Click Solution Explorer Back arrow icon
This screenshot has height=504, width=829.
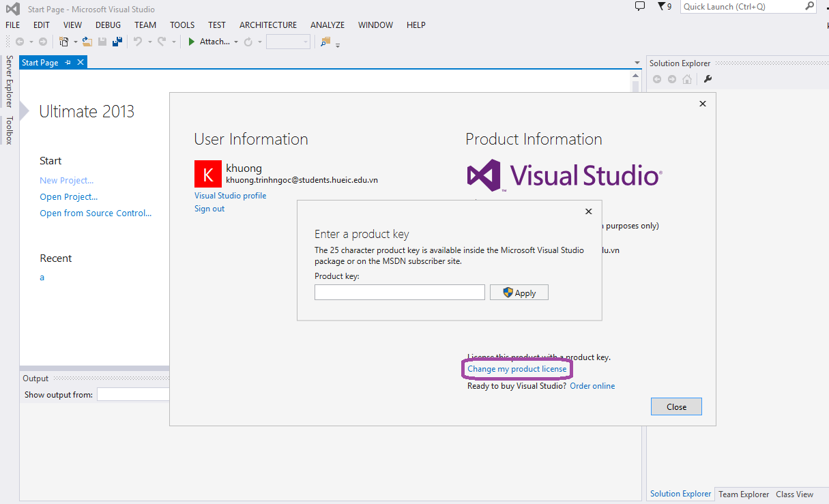click(657, 79)
